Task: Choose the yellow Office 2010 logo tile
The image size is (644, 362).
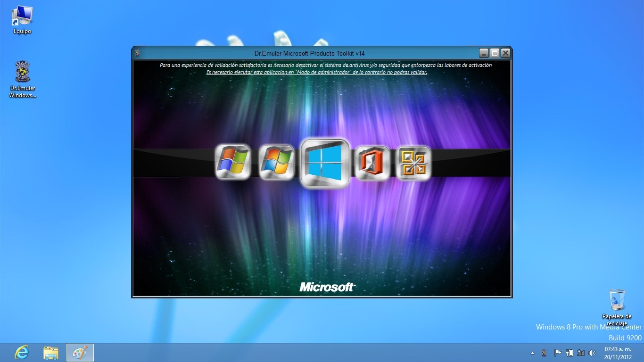Action: tap(413, 163)
